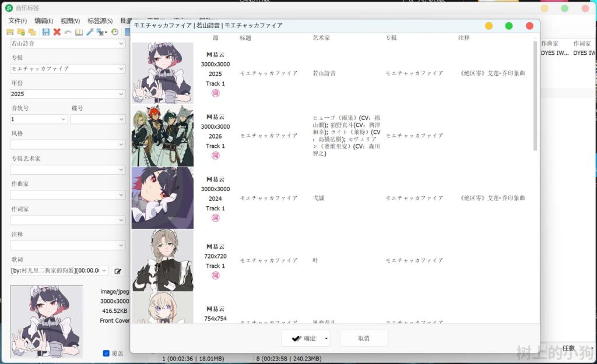Click artist cell 若山詩音 in the results
The width and height of the screenshot is (597, 364).
click(x=324, y=73)
